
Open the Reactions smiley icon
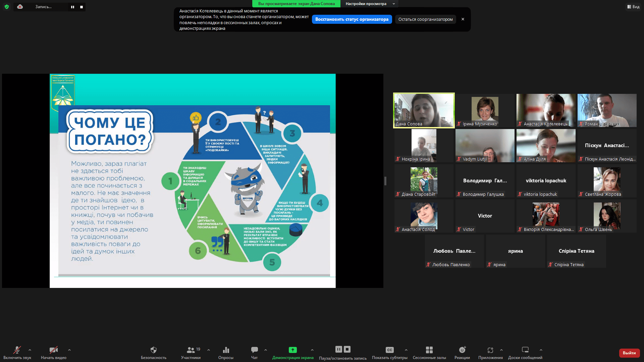pos(462,350)
